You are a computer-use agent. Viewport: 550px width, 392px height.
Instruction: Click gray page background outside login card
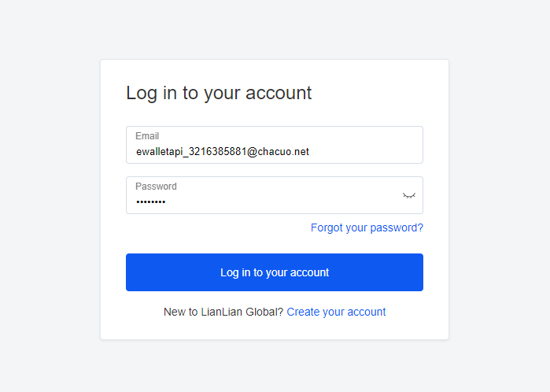pyautogui.click(x=49, y=197)
